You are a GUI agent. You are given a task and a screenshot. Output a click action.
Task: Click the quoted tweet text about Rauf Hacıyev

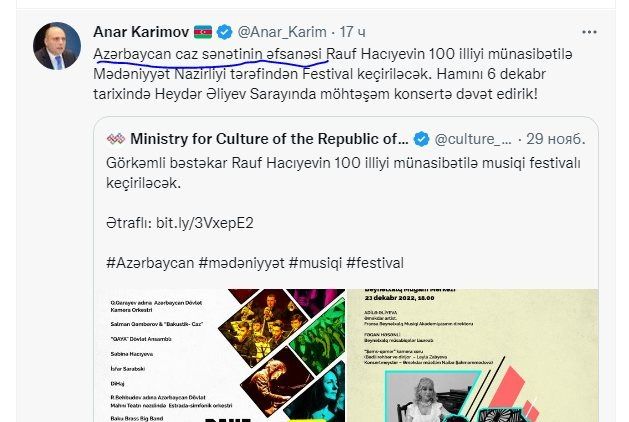point(343,173)
